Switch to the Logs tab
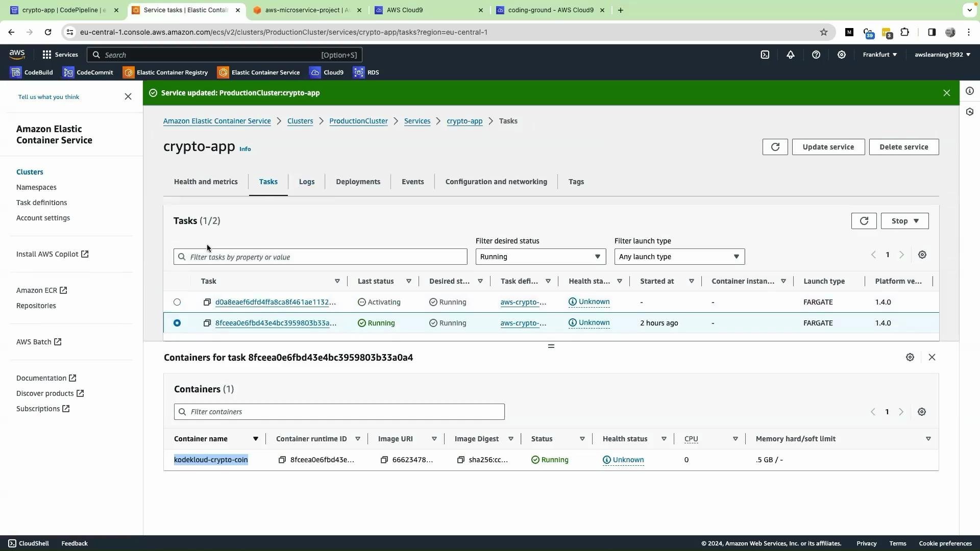980x551 pixels. pos(306,182)
